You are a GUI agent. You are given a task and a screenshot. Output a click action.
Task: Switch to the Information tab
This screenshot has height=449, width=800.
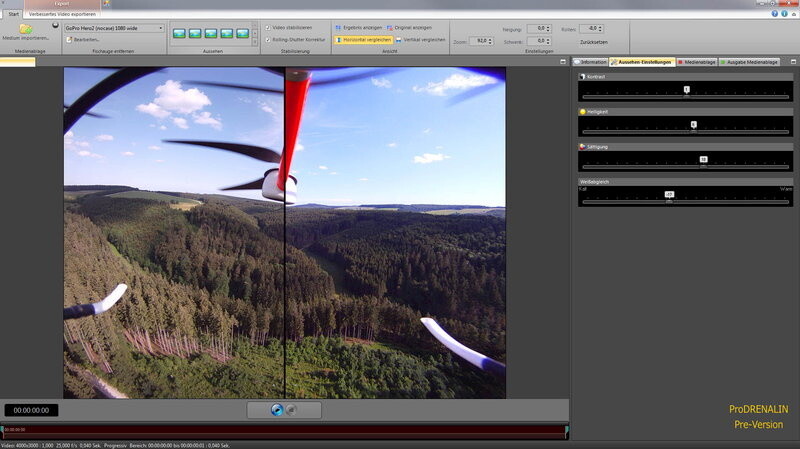(x=592, y=62)
